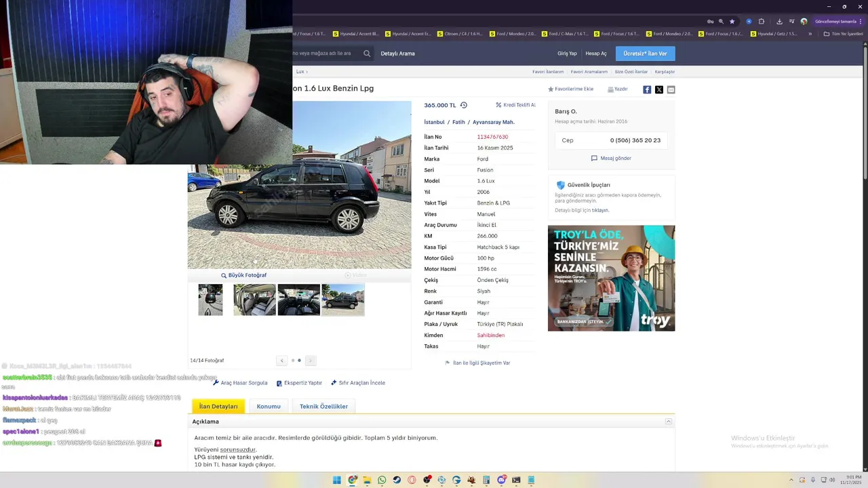Screen dimensions: 868x488
Task: Open Büyük Fotoğraf large photo view
Action: pos(243,275)
